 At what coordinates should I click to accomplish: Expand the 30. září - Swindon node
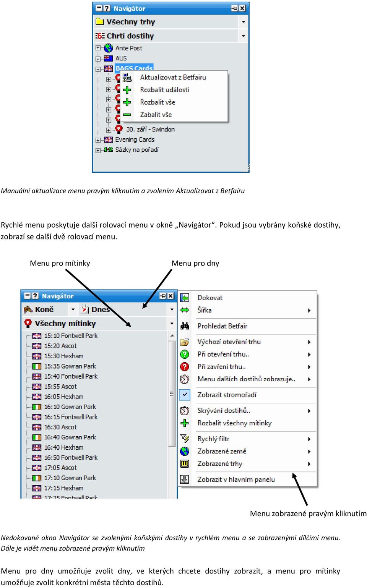click(x=109, y=130)
